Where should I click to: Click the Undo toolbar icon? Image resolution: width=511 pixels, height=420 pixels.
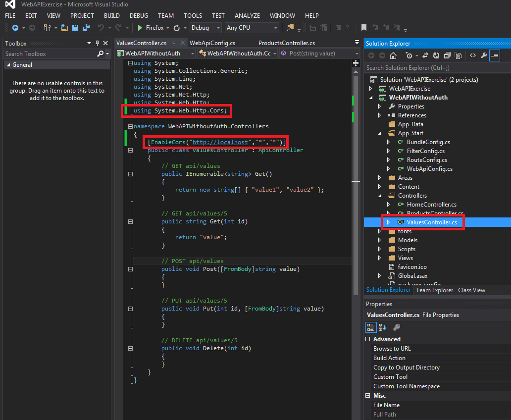pyautogui.click(x=101, y=28)
